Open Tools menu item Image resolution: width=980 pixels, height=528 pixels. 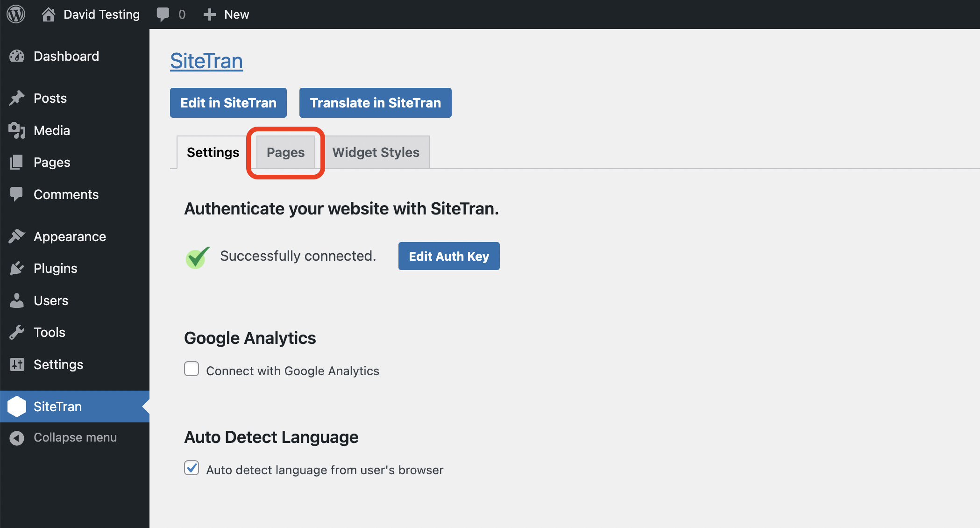click(75, 332)
